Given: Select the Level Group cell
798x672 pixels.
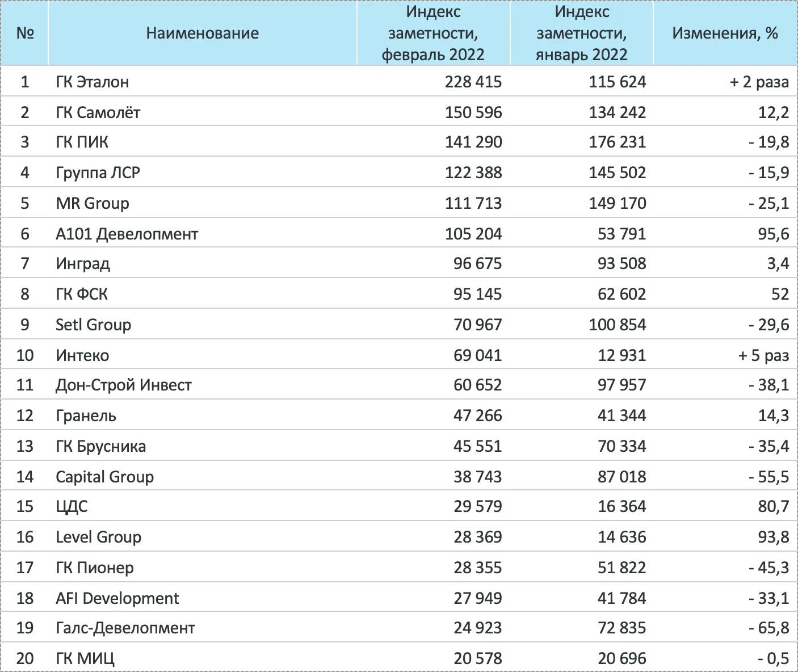Looking at the screenshot, I should coord(99,537).
